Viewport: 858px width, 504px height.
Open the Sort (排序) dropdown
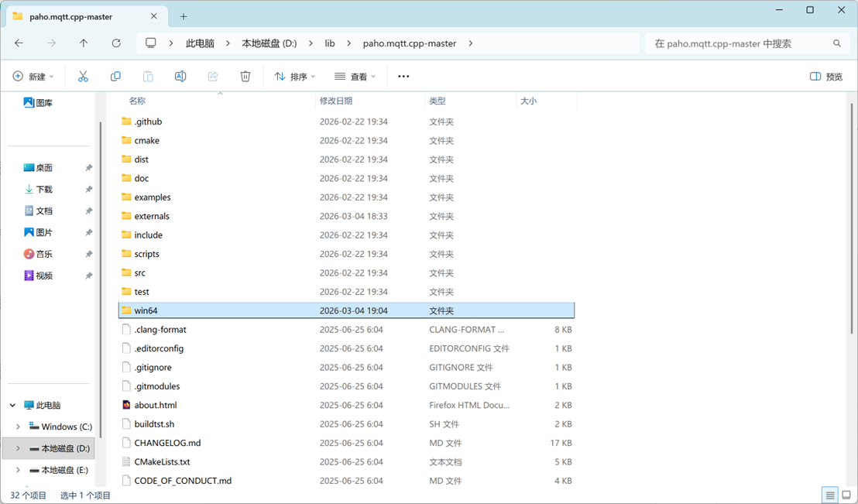[295, 77]
